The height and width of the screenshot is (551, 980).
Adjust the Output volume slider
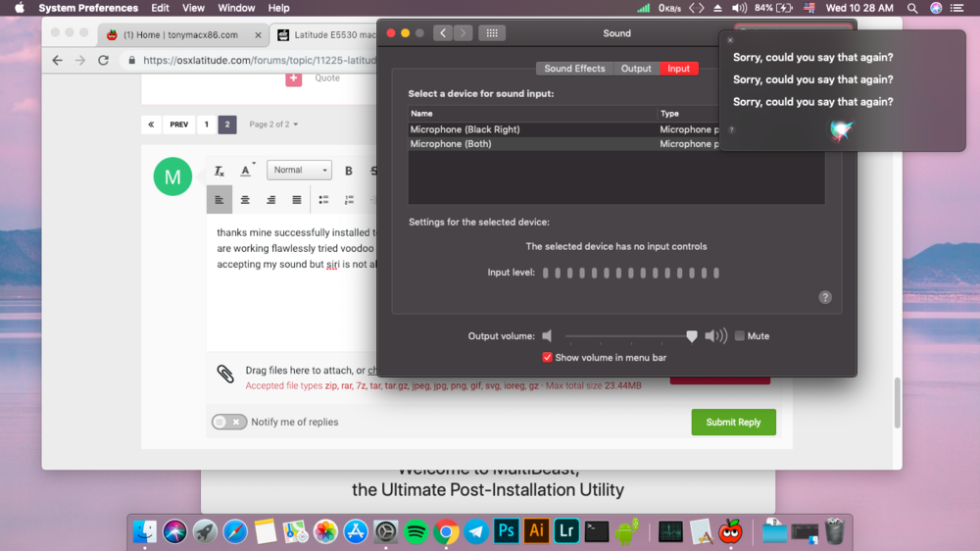(x=692, y=336)
